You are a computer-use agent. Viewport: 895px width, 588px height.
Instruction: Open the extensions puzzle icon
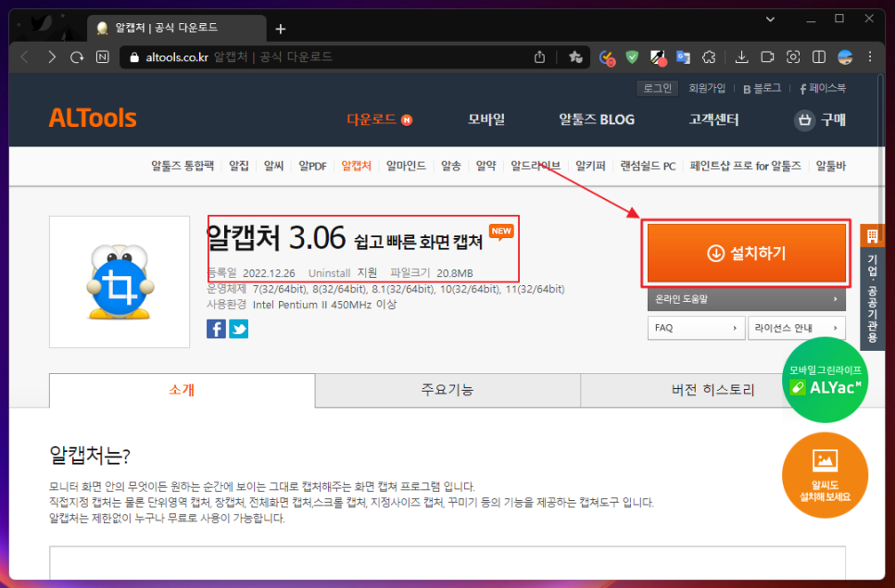(x=709, y=57)
